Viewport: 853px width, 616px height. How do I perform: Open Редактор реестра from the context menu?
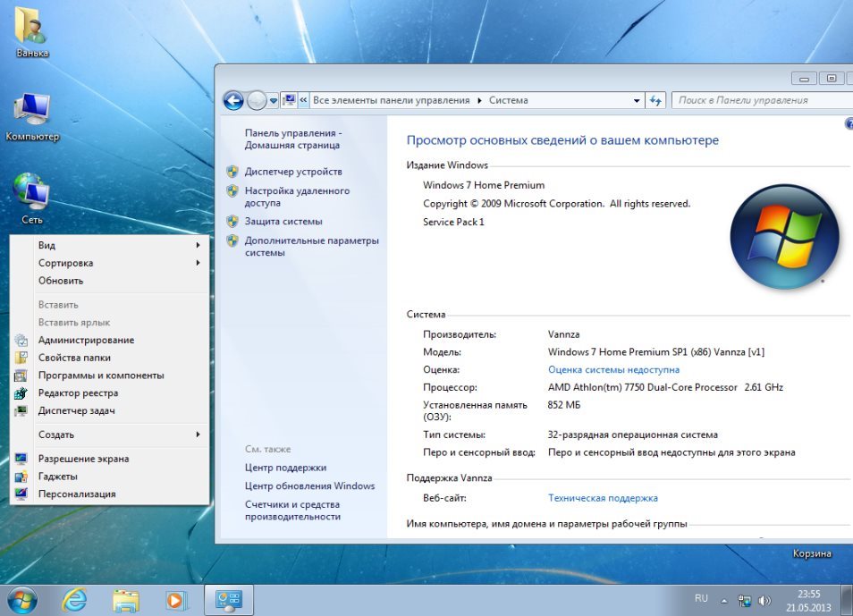pos(78,393)
